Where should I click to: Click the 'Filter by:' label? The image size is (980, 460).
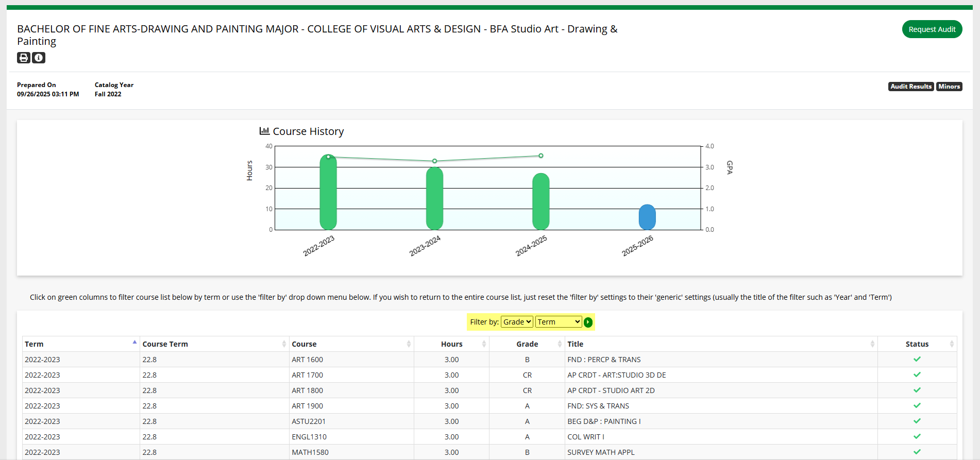[484, 322]
